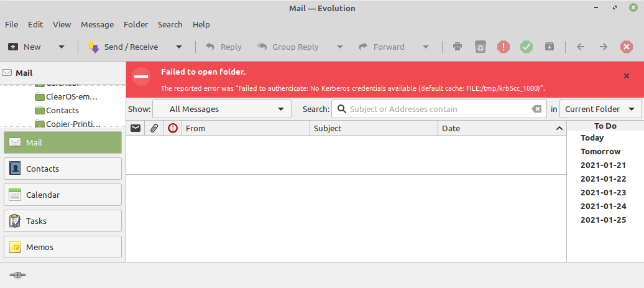Click the New message button
Screen dimensions: 644x288
coord(25,47)
